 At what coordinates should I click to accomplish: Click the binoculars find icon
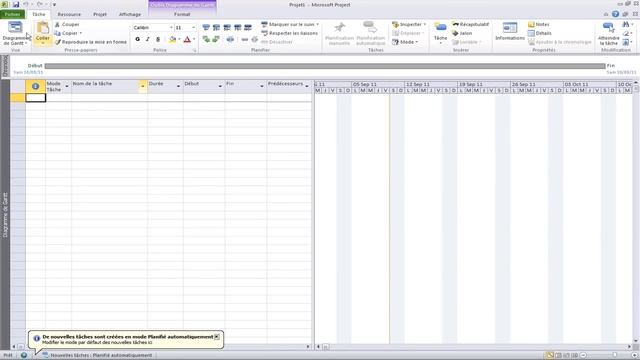tap(626, 24)
